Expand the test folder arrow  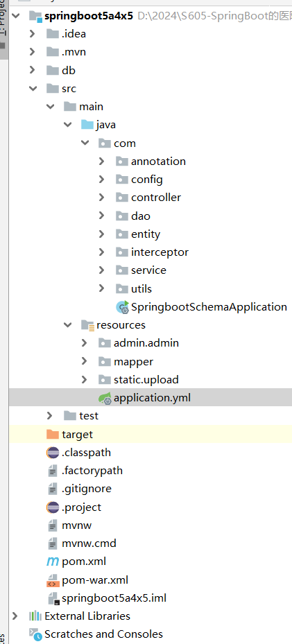(50, 416)
